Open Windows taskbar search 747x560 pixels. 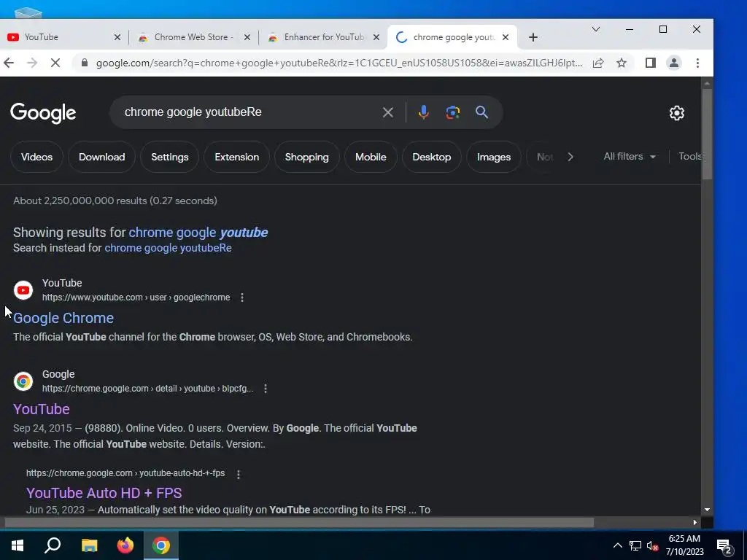pos(53,545)
